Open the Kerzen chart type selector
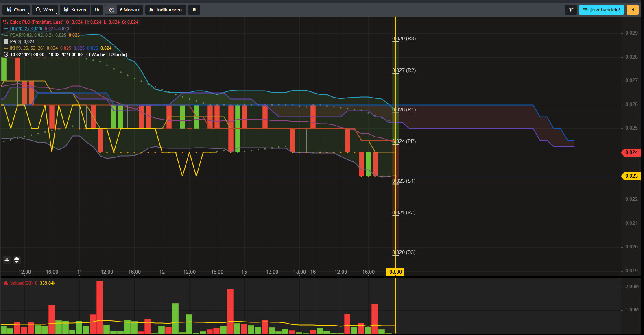Viewport: 644px width, 335px height. pos(75,10)
